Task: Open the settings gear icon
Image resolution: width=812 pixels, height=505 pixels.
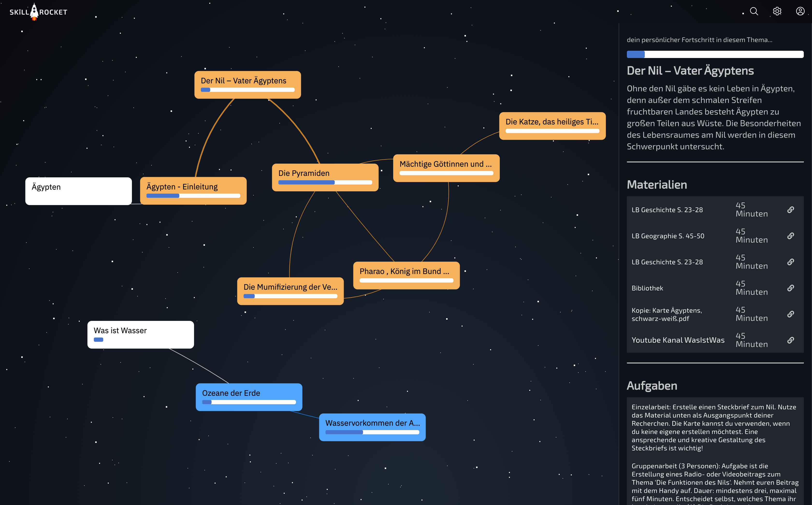Action: click(777, 11)
